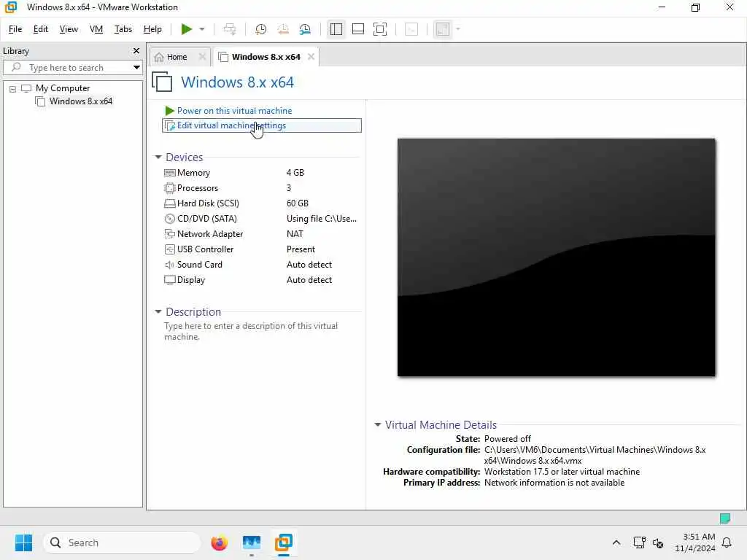
Task: Click the Sound Card device icon
Action: (x=169, y=264)
